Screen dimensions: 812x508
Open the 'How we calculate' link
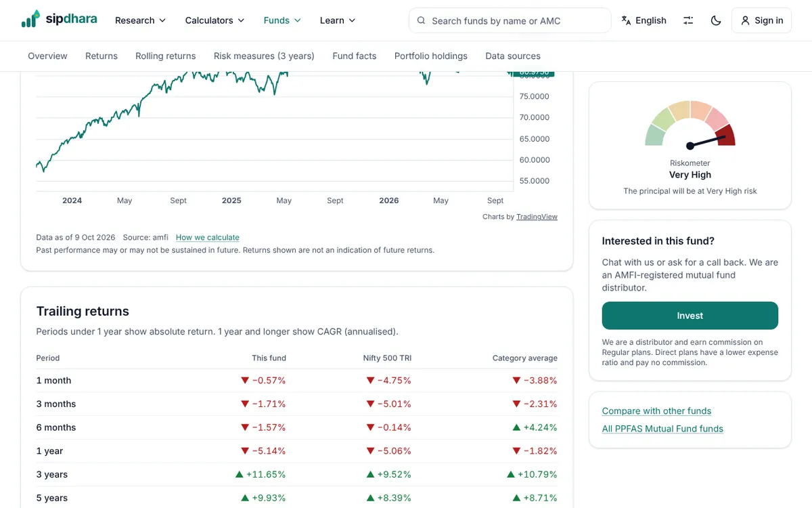pos(208,238)
